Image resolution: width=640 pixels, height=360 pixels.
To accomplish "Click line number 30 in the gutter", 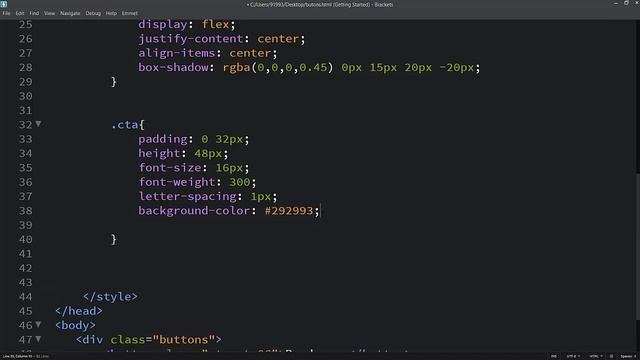I will (x=25, y=96).
